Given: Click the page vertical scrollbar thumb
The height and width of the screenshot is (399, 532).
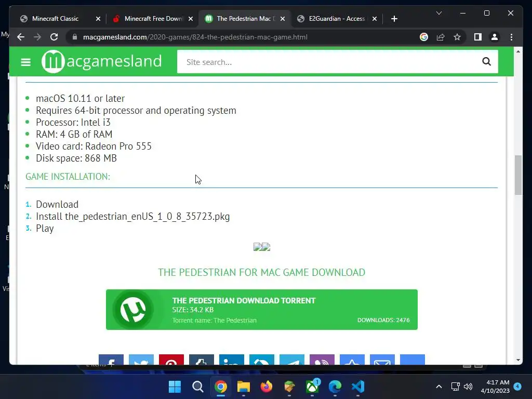Looking at the screenshot, I should click(x=518, y=175).
